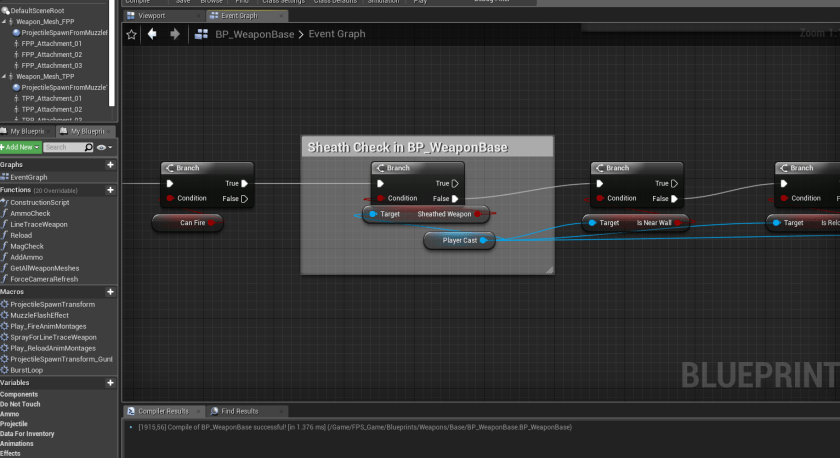Screen dimensions: 840x458
Task: Collapse the Weapon_Mesh_FPP component tree
Action: pyautogui.click(x=5, y=21)
